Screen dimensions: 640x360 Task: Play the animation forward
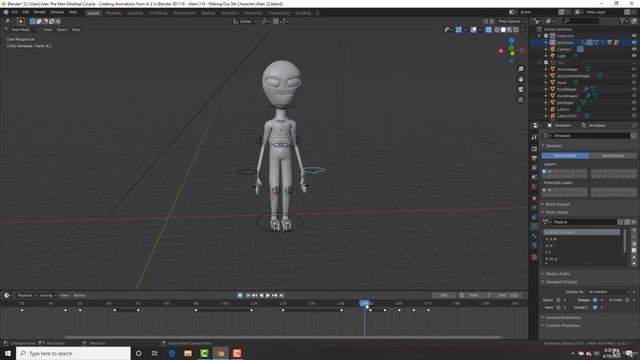point(268,296)
